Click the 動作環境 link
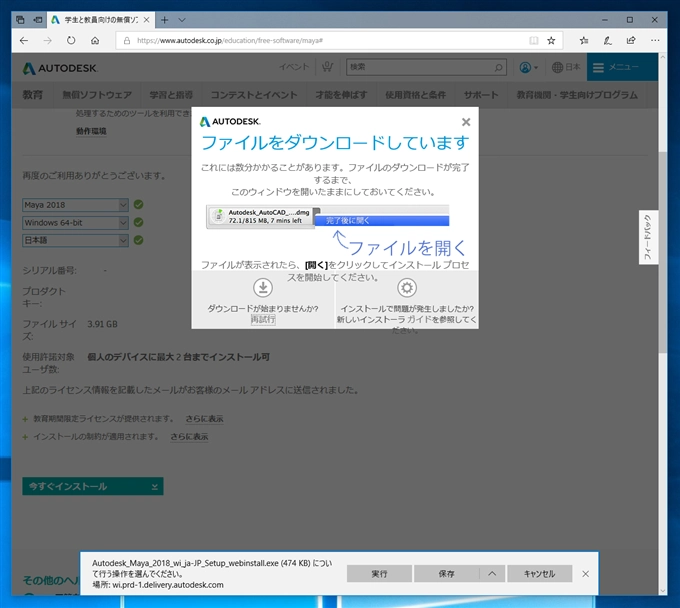 [91, 131]
